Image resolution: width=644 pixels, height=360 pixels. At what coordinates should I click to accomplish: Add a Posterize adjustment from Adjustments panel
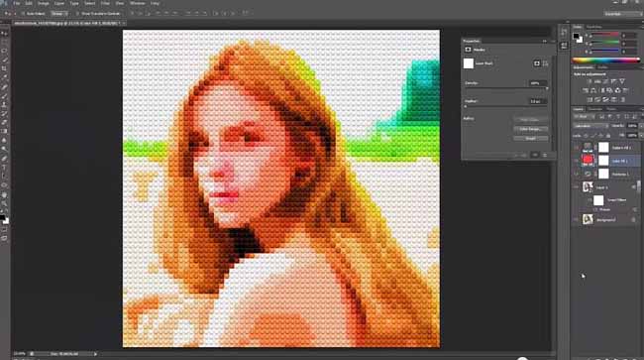coord(597,99)
